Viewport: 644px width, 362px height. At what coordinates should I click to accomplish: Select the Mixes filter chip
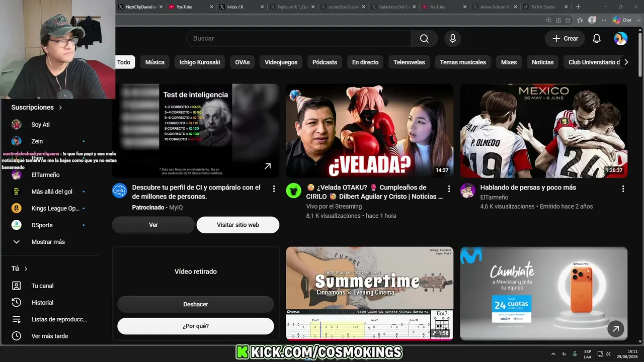click(x=509, y=62)
